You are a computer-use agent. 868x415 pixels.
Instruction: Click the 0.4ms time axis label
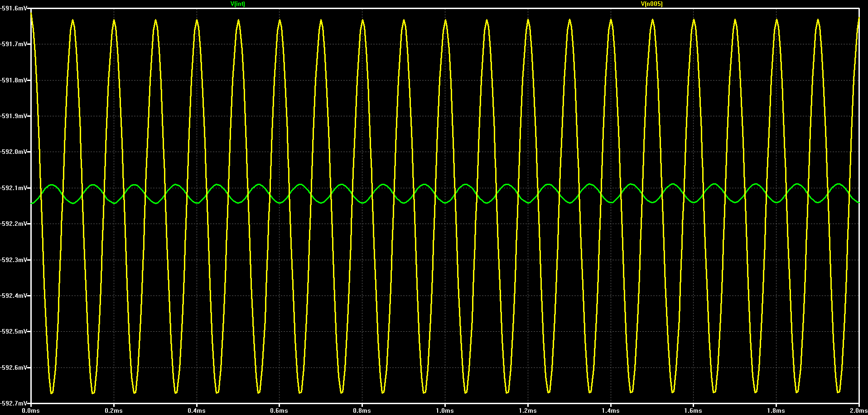click(x=197, y=411)
